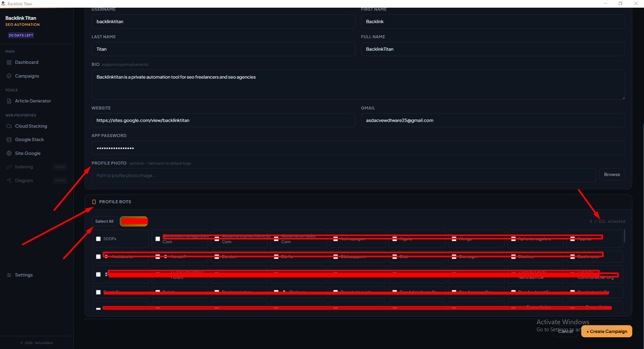Click the profile photo path field
644x349 pixels.
click(x=344, y=175)
